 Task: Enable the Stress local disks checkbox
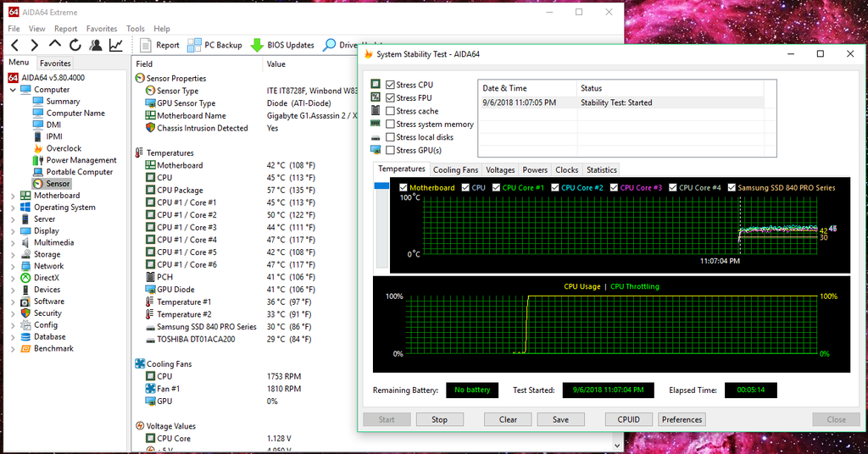[390, 137]
